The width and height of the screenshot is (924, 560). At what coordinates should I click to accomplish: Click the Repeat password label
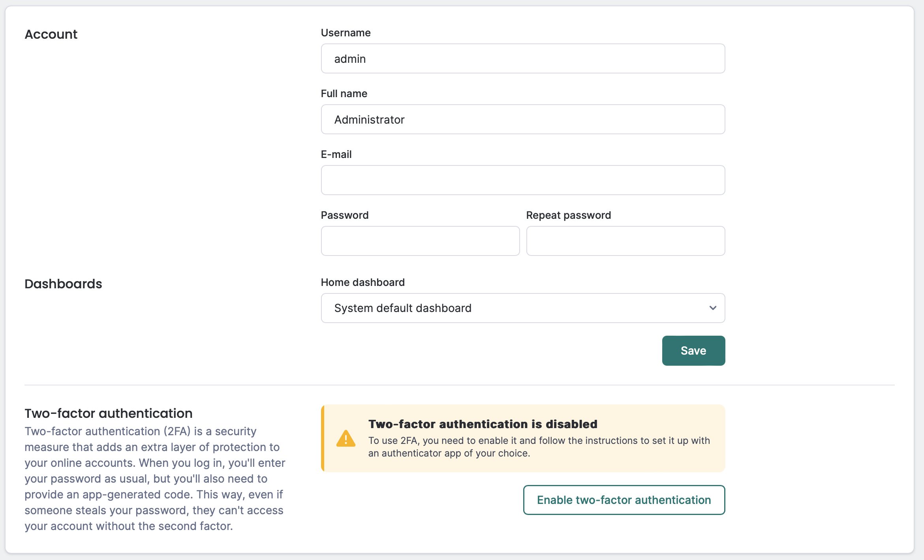568,215
